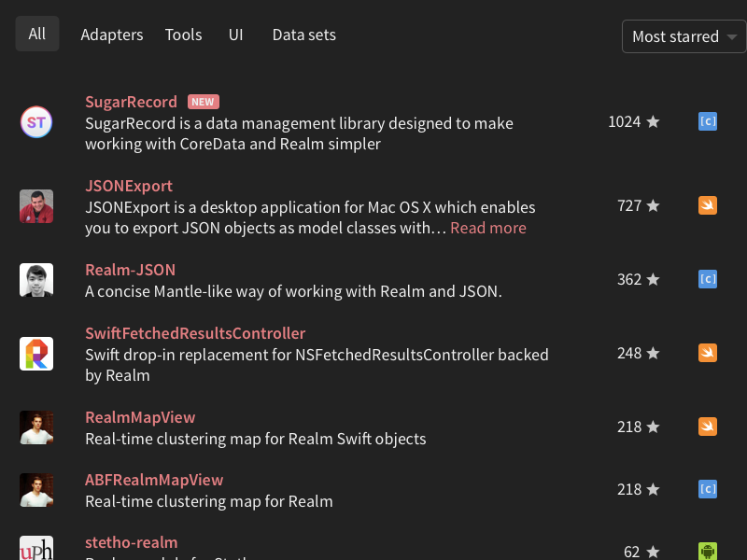
Task: Click the Swift icon for SwiftFetchedResultsController
Action: coord(708,353)
